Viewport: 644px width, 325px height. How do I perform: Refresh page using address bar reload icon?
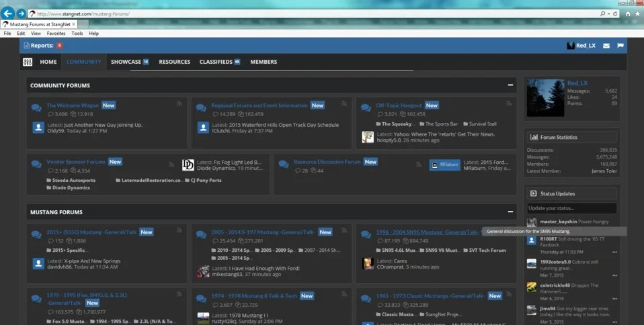pyautogui.click(x=615, y=13)
